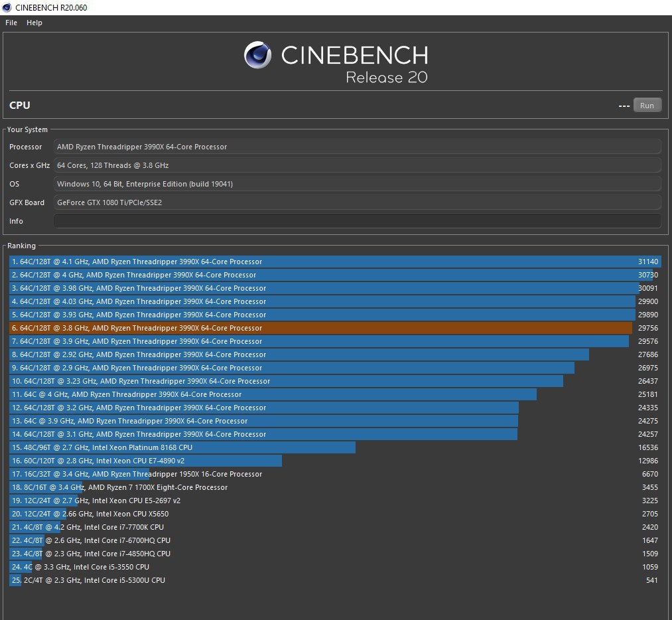Click the CPU score placeholder dashes
The image size is (672, 620).
pyautogui.click(x=624, y=106)
